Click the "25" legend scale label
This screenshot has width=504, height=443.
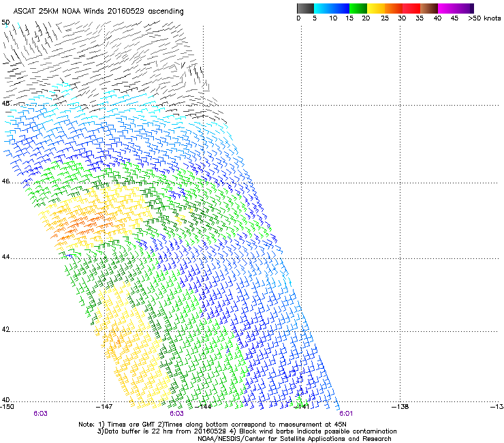tap(385, 18)
